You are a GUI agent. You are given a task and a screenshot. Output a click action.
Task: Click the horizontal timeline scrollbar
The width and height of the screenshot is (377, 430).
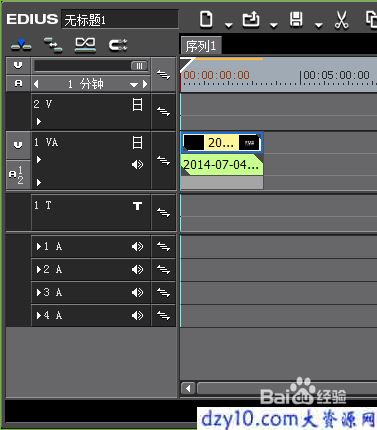click(x=287, y=388)
